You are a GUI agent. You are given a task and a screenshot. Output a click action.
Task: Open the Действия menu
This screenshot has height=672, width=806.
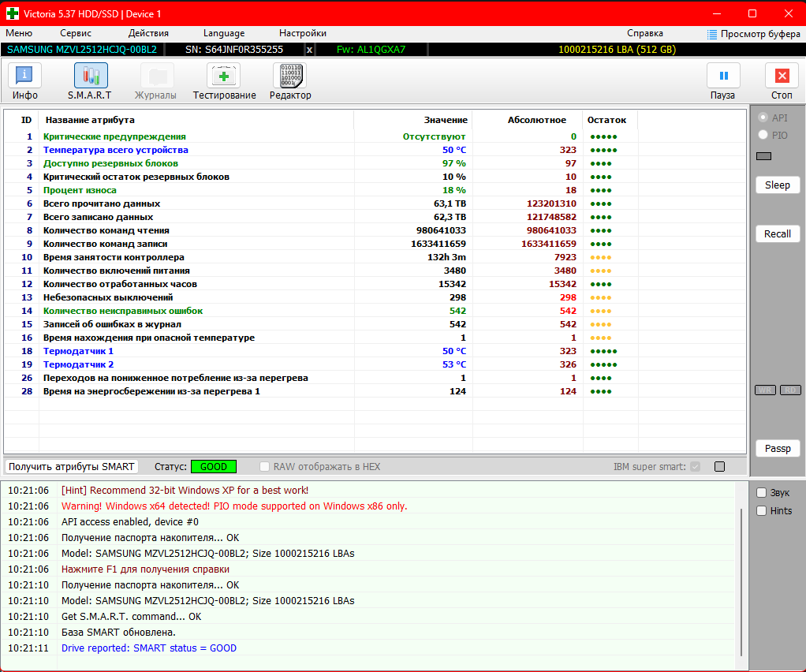(148, 33)
